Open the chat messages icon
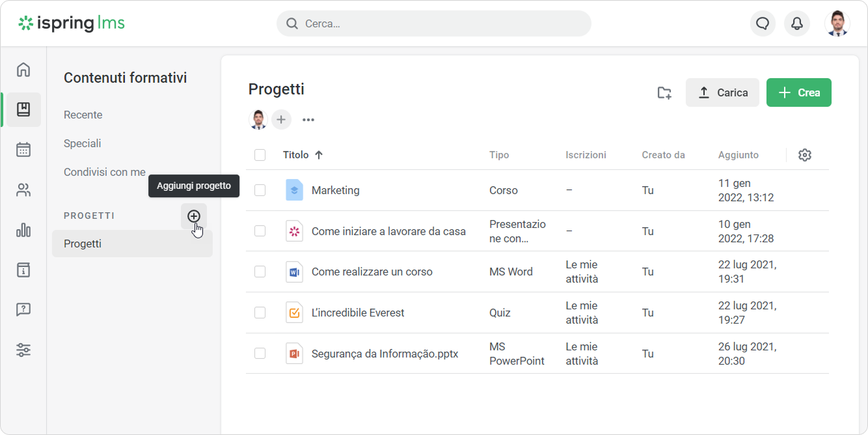Viewport: 868px width, 435px height. (762, 23)
